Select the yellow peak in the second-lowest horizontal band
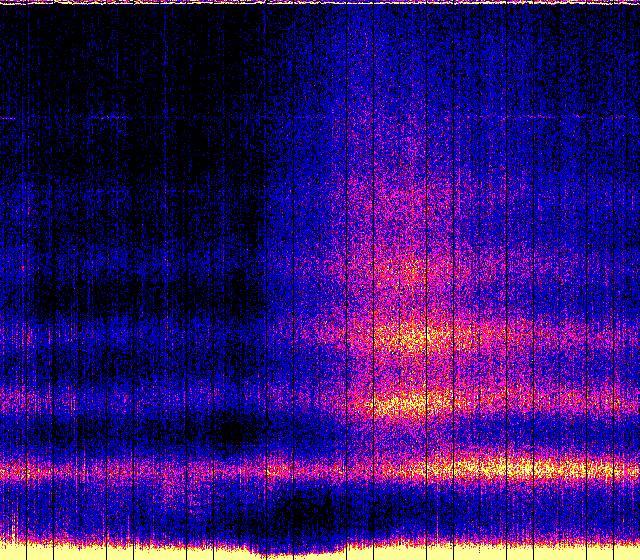640x560 pixels. click(405, 404)
